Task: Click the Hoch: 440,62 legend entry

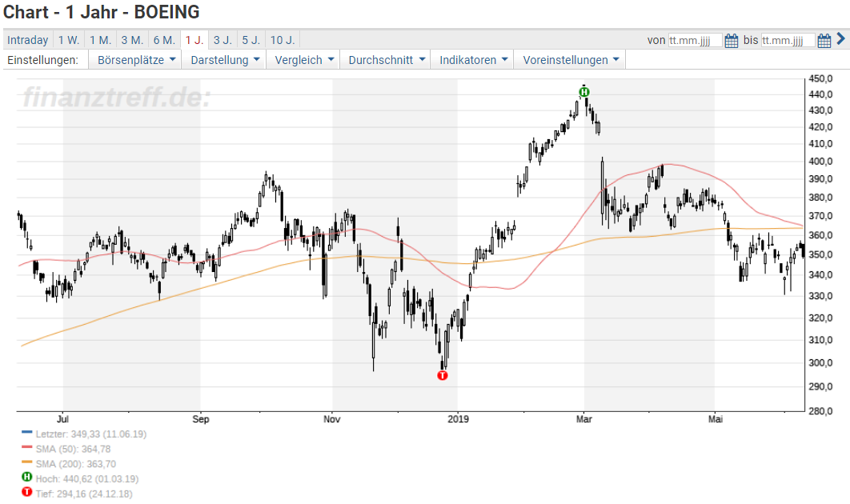Action: (87, 479)
